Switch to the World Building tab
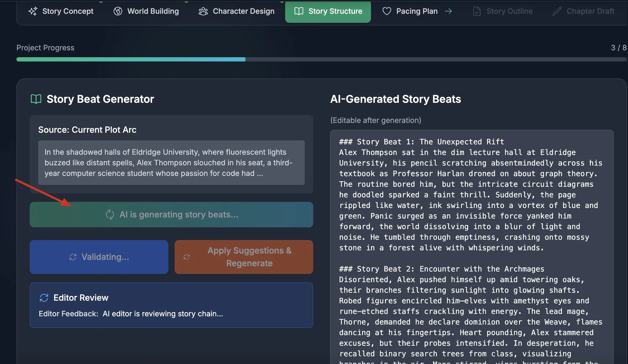 pyautogui.click(x=146, y=11)
